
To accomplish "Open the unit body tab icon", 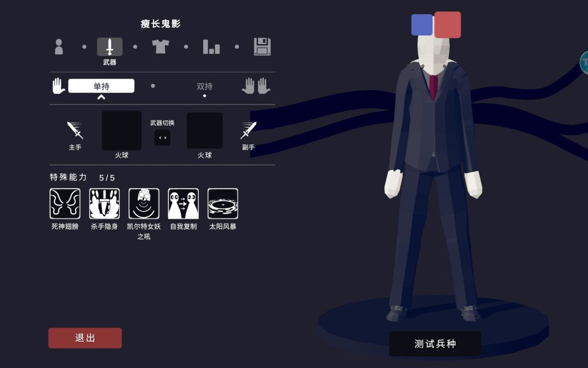I will click(59, 47).
